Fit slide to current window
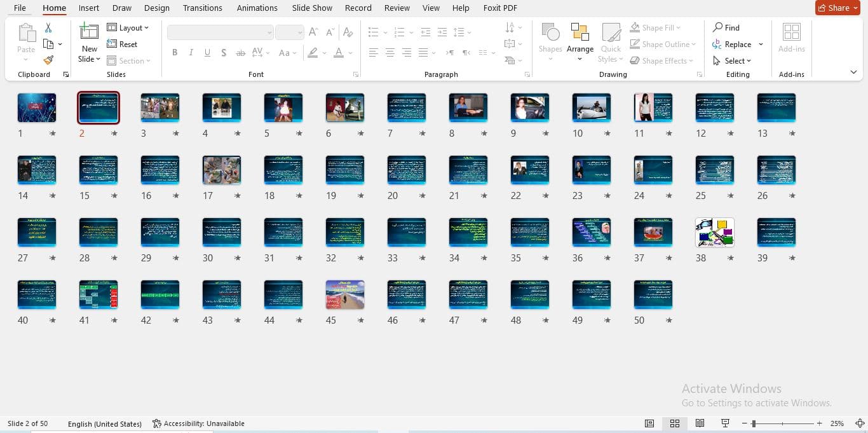 coord(860,423)
